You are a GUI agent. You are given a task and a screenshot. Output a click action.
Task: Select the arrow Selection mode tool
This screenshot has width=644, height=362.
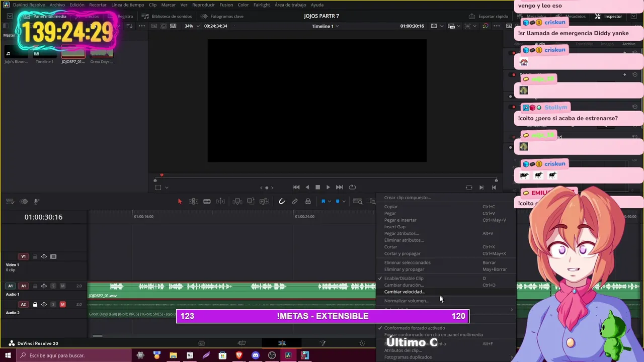[x=180, y=202]
